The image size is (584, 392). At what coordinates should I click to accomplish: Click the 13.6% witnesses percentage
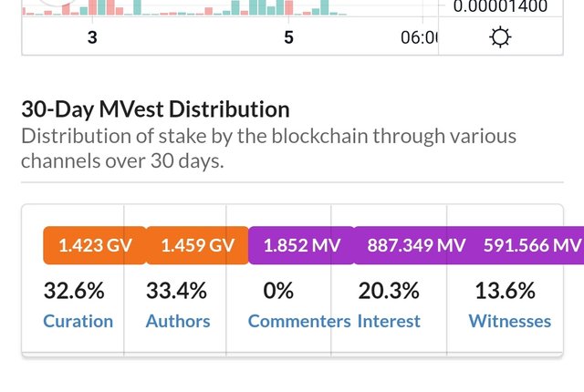505,292
